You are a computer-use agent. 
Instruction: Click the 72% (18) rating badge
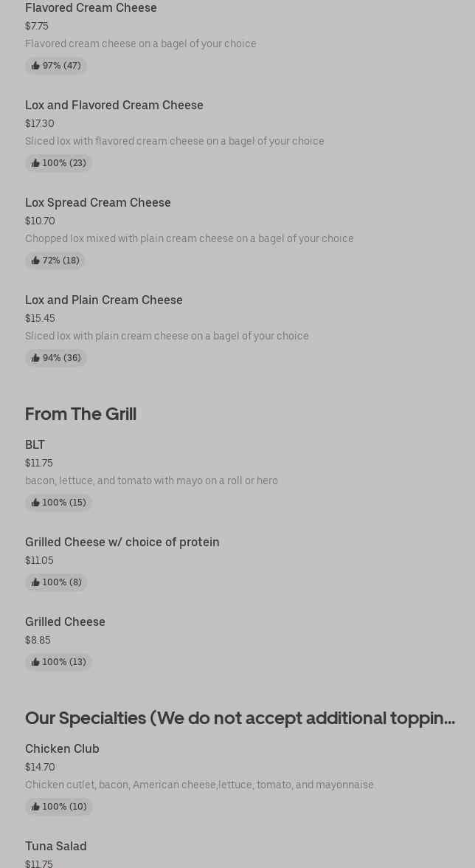click(55, 261)
